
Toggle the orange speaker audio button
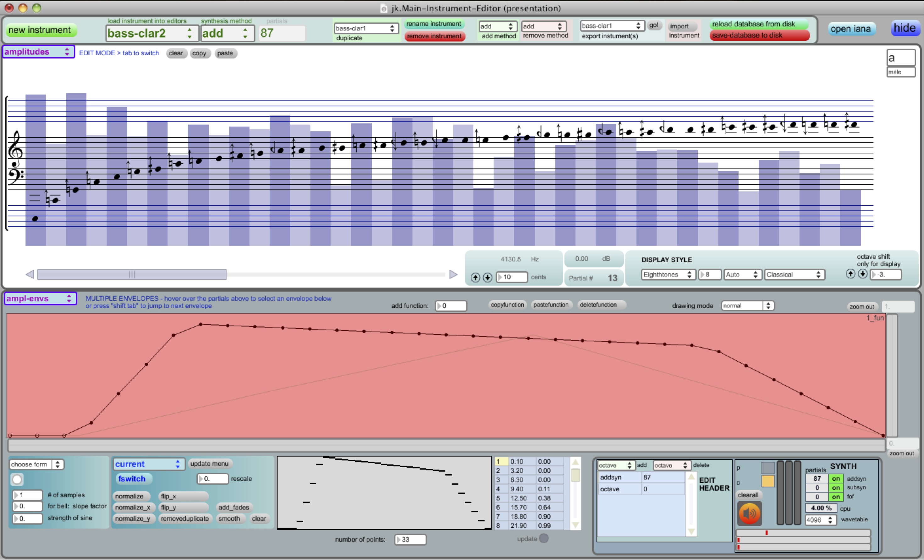[x=750, y=513]
